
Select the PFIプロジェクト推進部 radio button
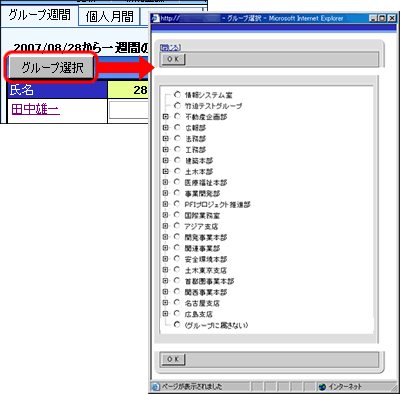177,204
